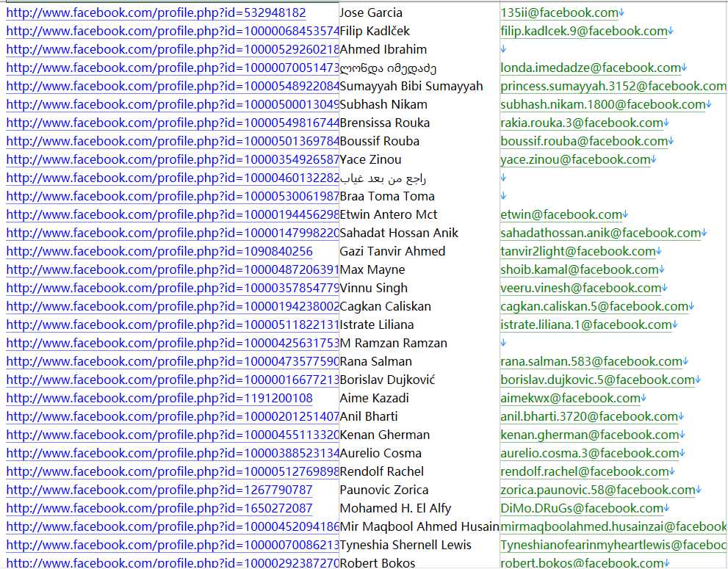Click email 135ii@facebook.com
The width and height of the screenshot is (728, 569).
(x=560, y=13)
